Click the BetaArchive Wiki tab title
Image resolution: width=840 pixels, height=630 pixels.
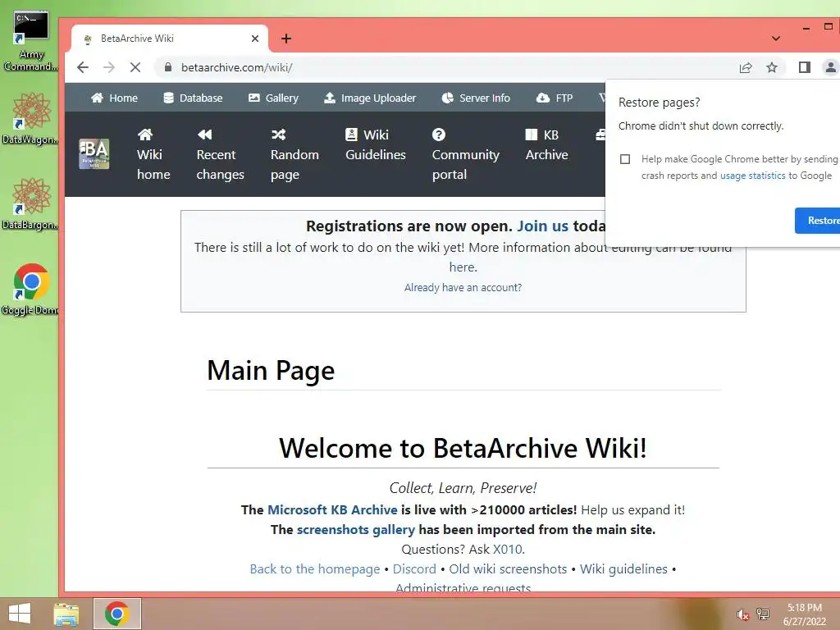(137, 39)
